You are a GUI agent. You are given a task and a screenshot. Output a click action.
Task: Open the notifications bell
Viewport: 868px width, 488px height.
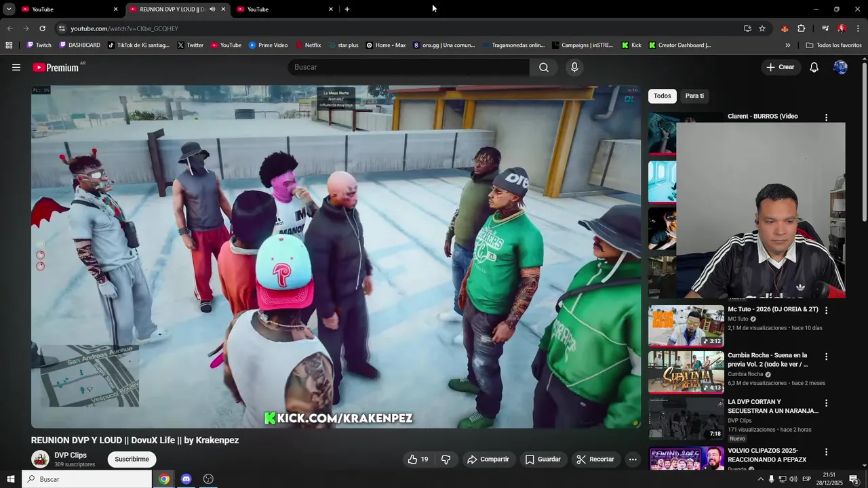coord(814,67)
